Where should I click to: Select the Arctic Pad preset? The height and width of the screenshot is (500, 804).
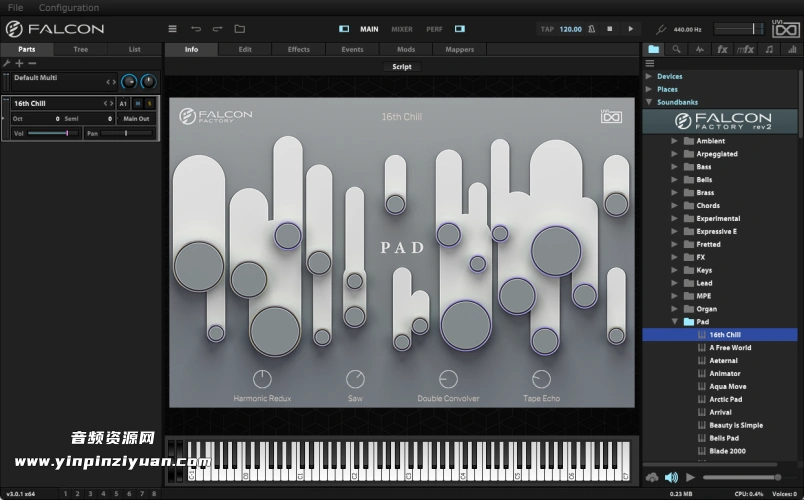click(x=726, y=399)
